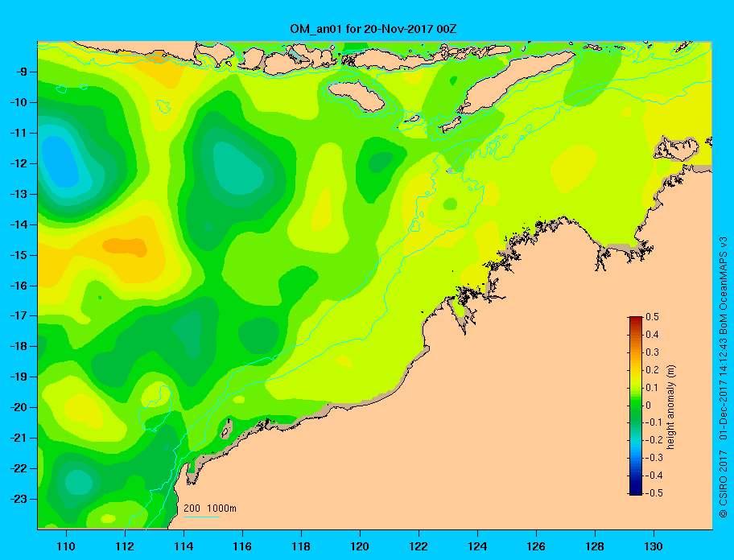This screenshot has width=734, height=560.
Task: Click latitude axis label "-22"
Action: coord(19,468)
